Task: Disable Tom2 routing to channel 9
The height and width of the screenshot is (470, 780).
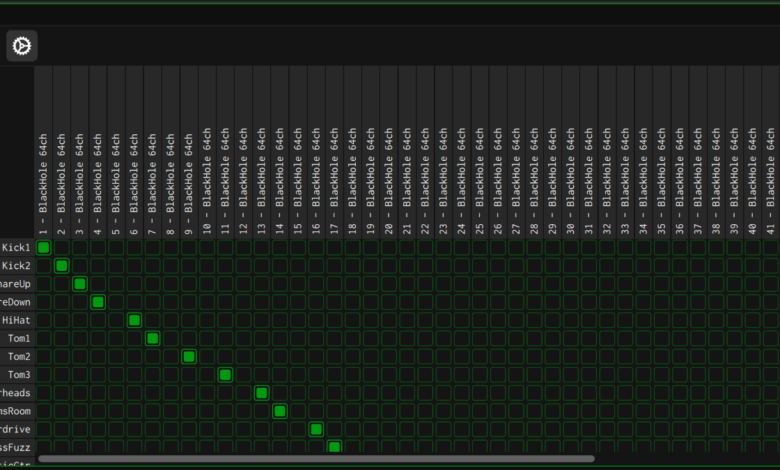Action: click(189, 357)
